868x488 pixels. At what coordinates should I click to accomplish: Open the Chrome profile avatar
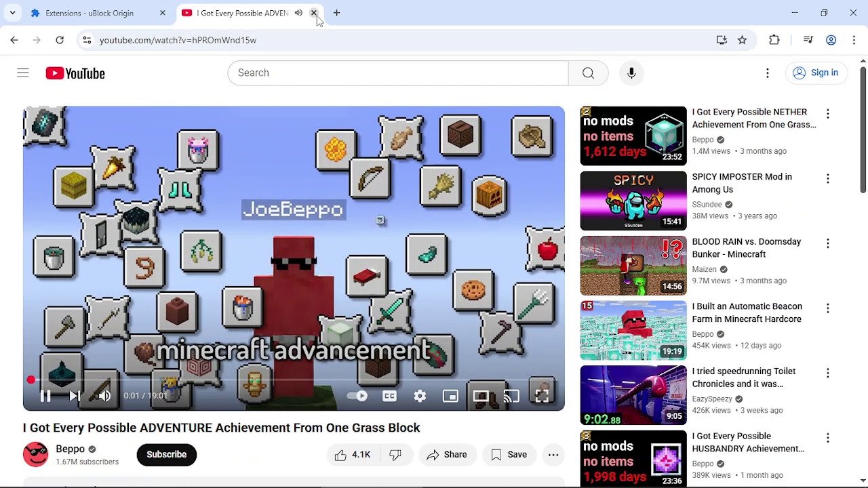tap(831, 40)
